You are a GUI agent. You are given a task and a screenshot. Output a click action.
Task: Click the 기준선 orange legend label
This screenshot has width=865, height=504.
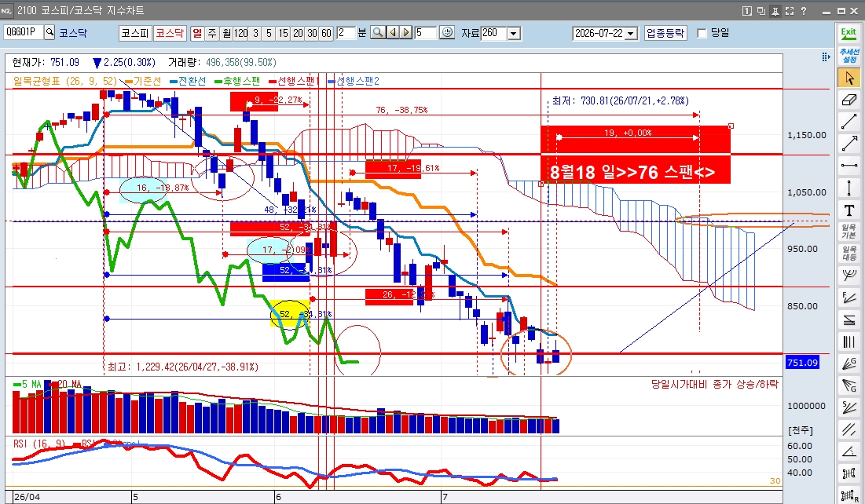pos(147,81)
